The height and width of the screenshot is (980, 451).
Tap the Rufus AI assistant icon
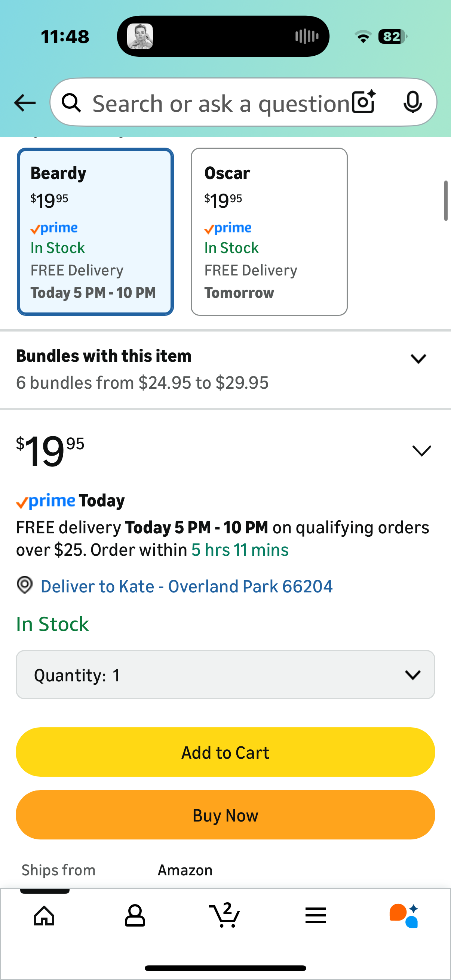(x=404, y=915)
